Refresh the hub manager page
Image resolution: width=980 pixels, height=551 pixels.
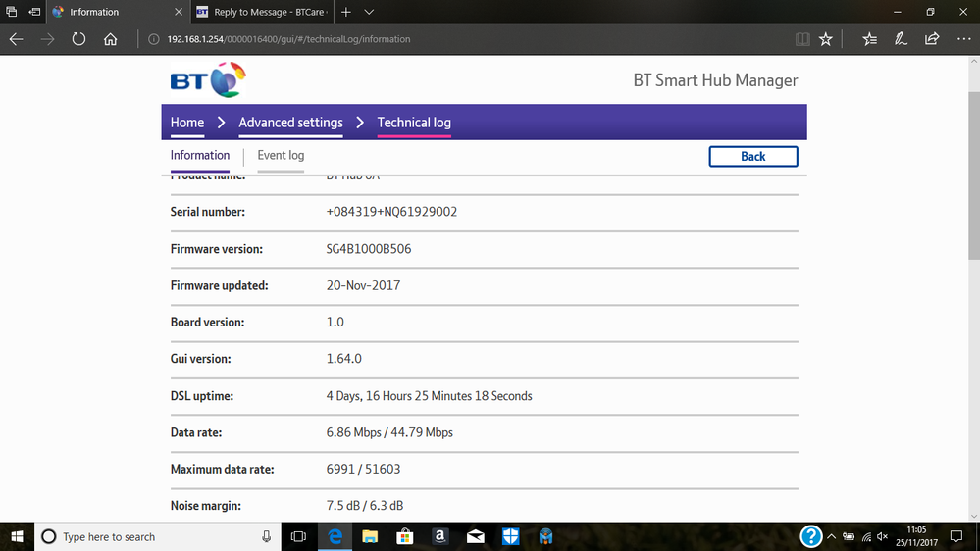click(x=78, y=39)
